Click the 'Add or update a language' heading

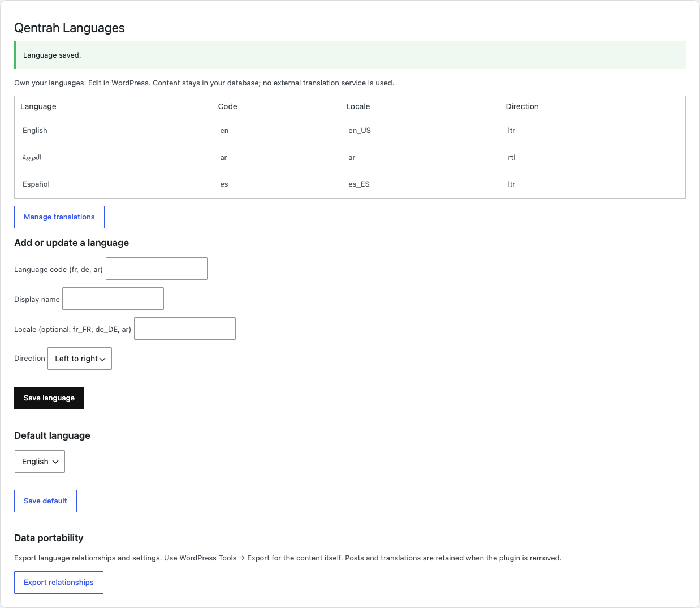pos(71,243)
